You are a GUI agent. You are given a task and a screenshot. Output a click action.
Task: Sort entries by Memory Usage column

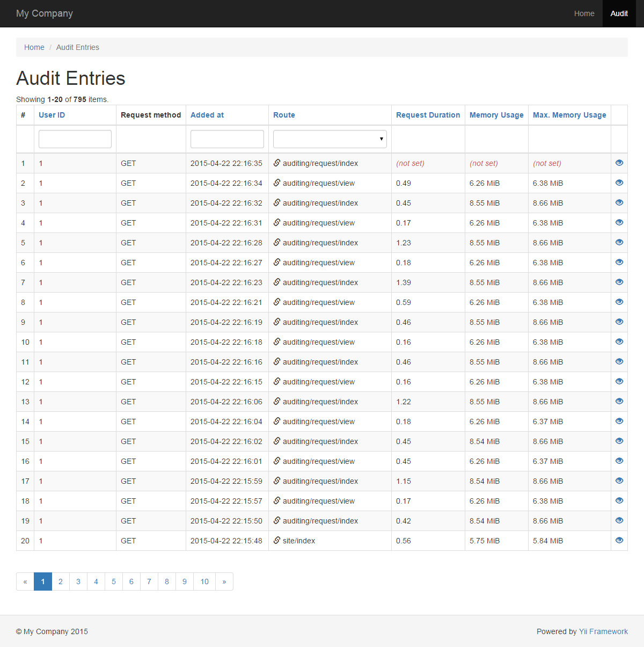(496, 115)
